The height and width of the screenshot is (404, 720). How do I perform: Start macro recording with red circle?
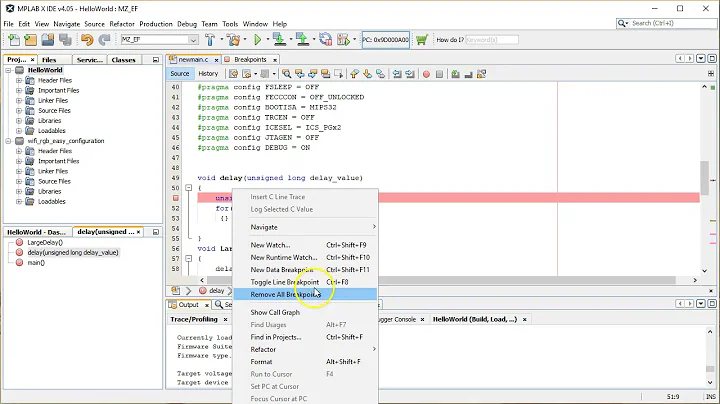[426, 74]
